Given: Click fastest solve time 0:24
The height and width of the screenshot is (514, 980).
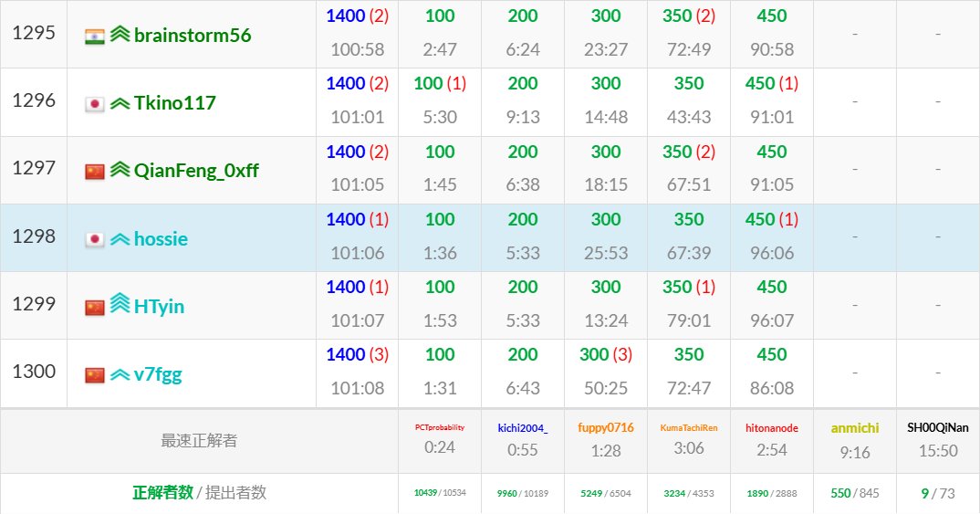Looking at the screenshot, I should coord(440,447).
